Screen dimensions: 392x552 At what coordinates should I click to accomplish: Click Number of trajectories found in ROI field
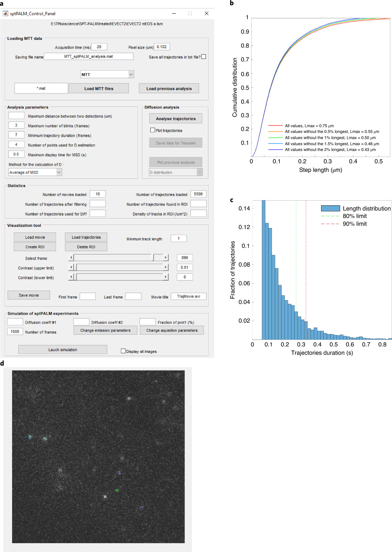pyautogui.click(x=198, y=204)
